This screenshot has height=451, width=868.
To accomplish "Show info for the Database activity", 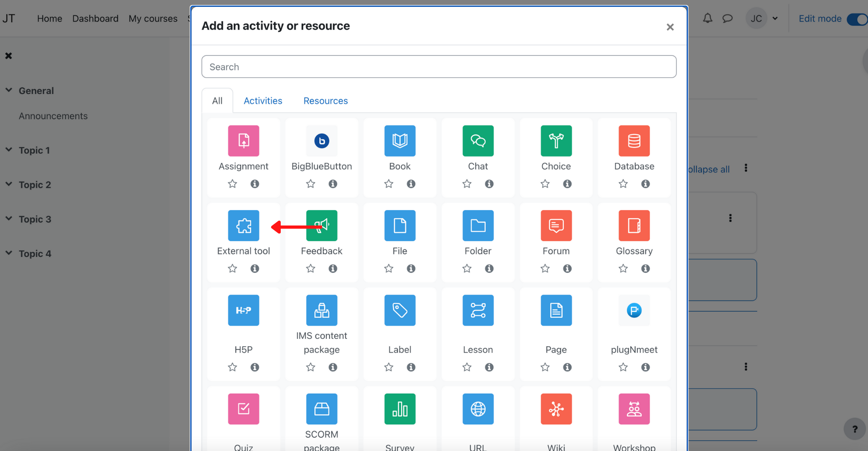I will point(645,184).
